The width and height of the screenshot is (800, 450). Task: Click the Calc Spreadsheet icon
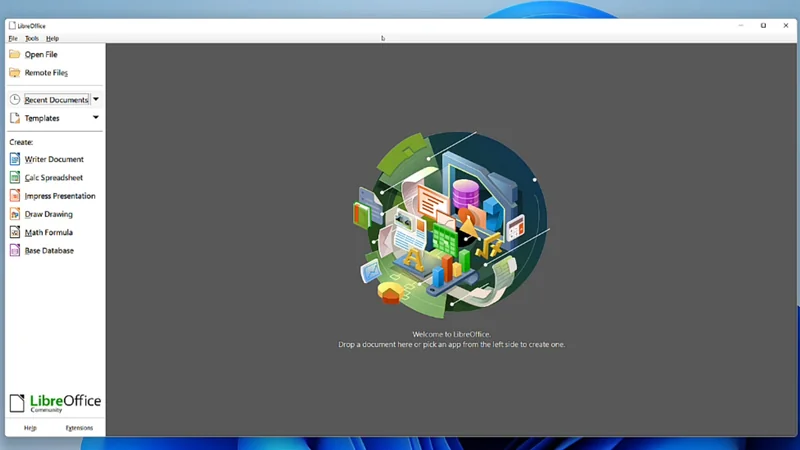coord(15,178)
